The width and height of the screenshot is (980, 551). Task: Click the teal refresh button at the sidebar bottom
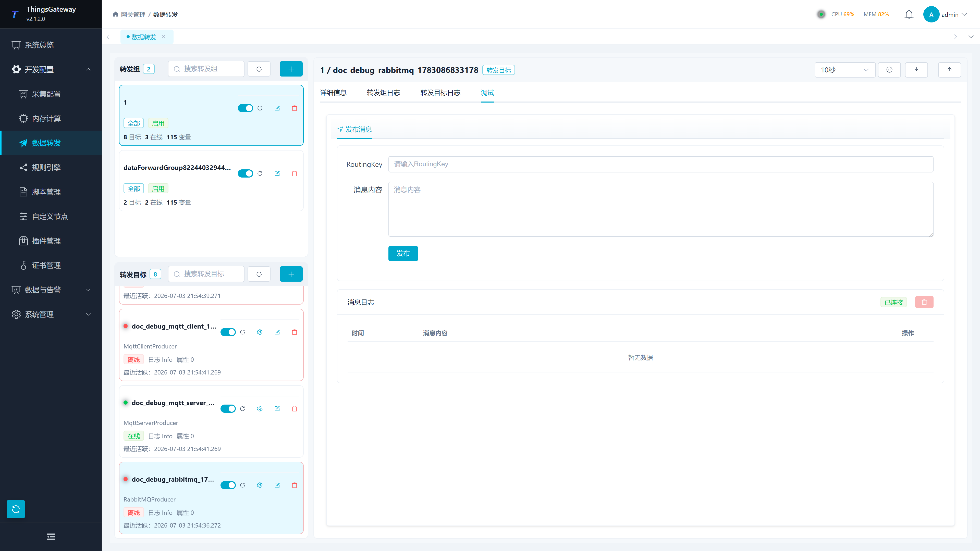click(16, 509)
